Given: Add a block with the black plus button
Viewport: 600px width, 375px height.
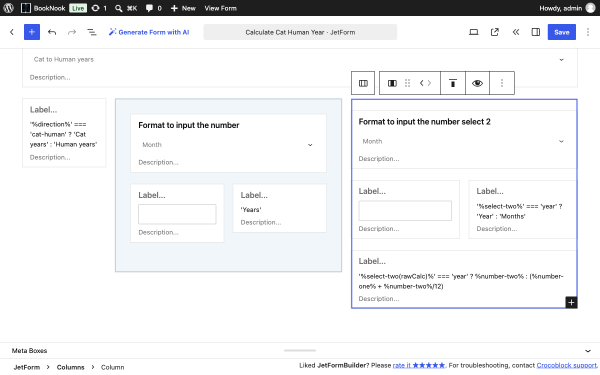Looking at the screenshot, I should tap(571, 302).
